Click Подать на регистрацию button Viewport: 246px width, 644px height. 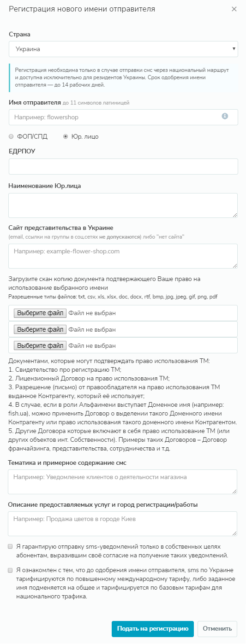tap(153, 629)
